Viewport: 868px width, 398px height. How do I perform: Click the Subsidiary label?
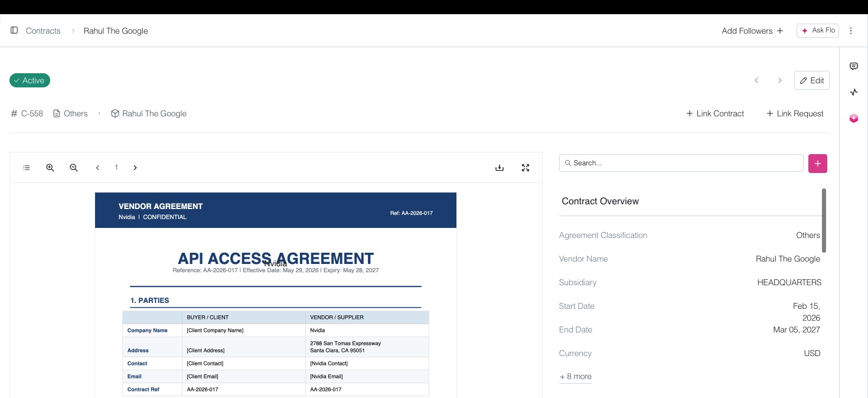tap(577, 282)
